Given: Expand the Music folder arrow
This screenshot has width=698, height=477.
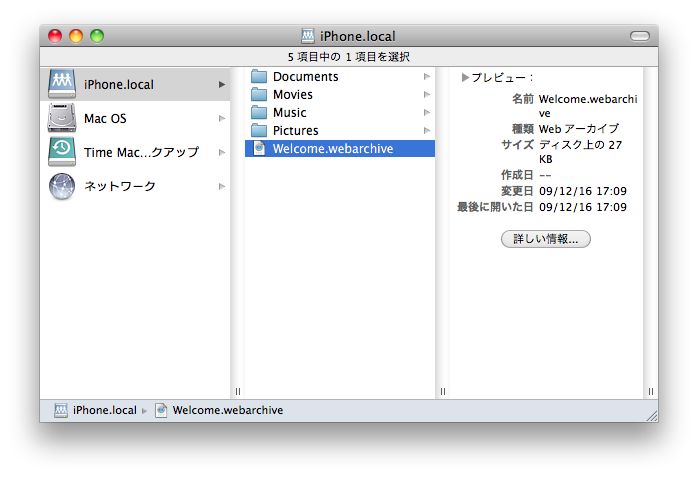Looking at the screenshot, I should (x=427, y=112).
